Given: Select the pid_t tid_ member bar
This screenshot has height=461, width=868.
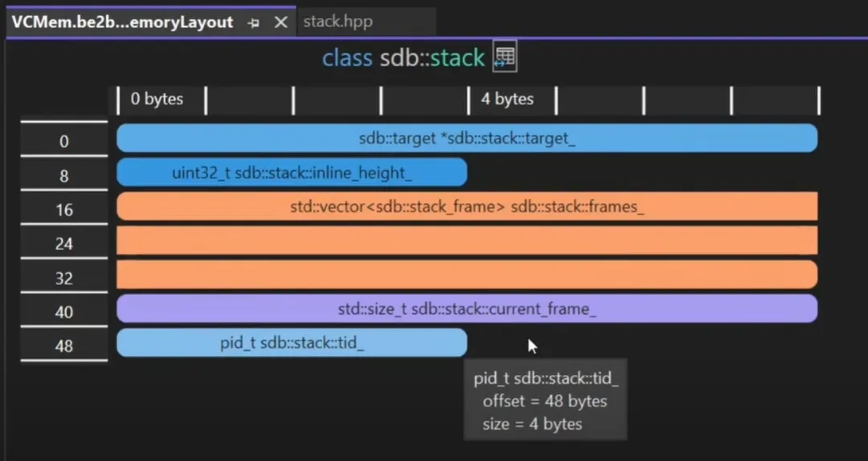Looking at the screenshot, I should pyautogui.click(x=292, y=343).
